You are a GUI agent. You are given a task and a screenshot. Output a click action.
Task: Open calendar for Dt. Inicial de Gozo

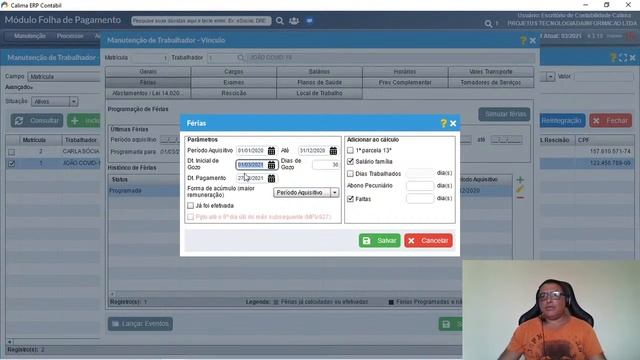pos(271,165)
